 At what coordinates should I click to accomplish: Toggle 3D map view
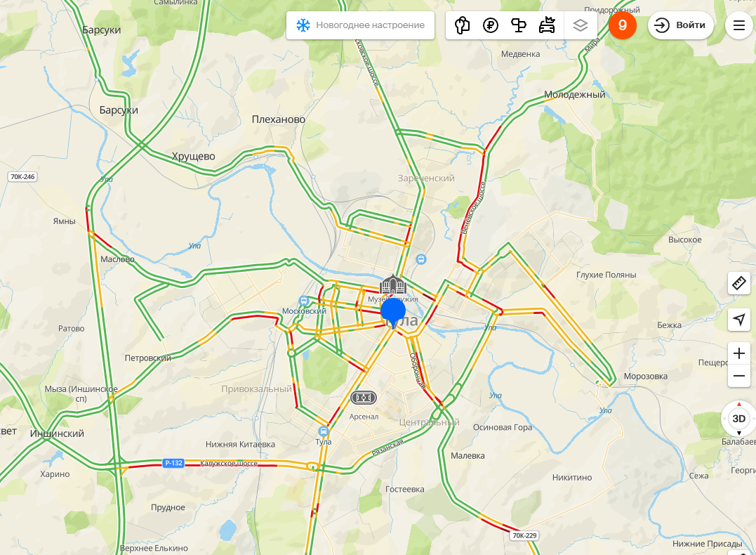[739, 419]
